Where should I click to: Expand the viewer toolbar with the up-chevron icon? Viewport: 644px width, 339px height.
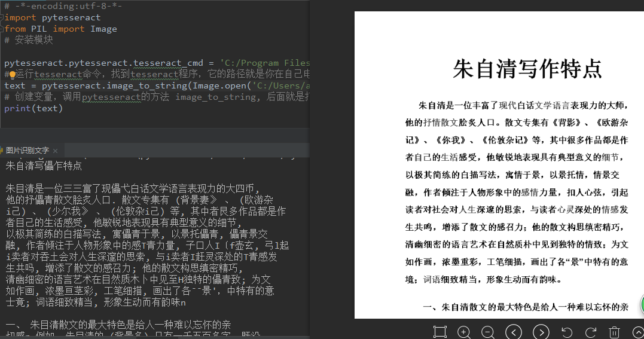pyautogui.click(x=638, y=332)
